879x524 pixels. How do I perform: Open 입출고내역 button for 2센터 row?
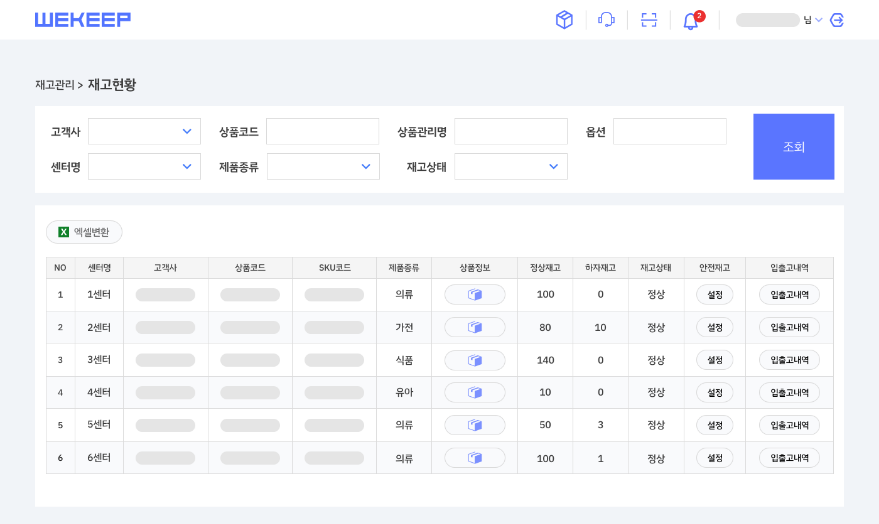(x=789, y=327)
